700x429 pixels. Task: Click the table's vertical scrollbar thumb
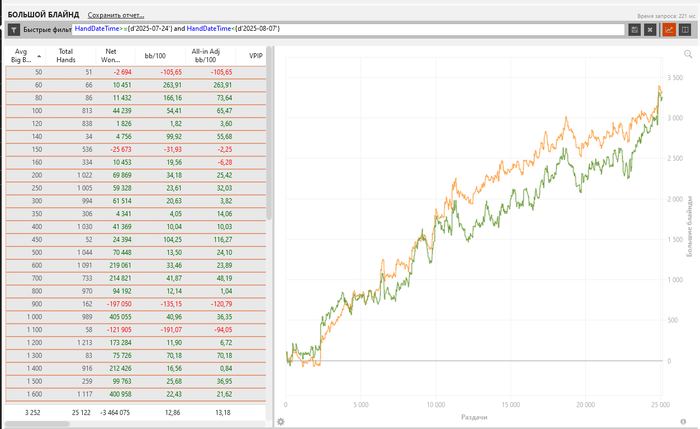269,133
